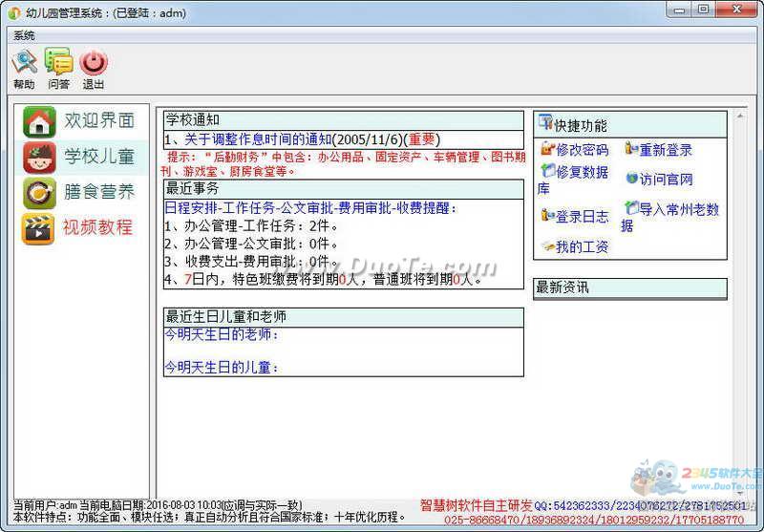This screenshot has height=532, width=764.
Task: Open the 系统 menu
Action: coord(24,35)
